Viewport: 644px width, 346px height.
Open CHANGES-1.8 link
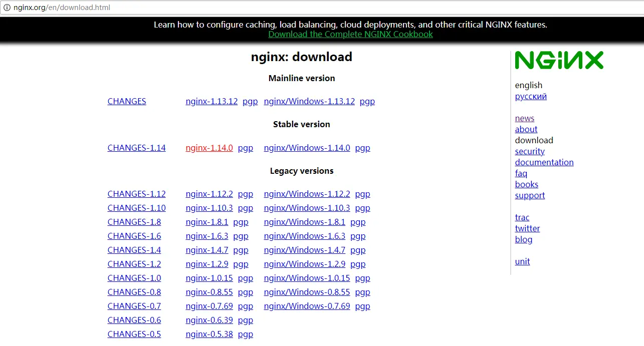pos(134,222)
